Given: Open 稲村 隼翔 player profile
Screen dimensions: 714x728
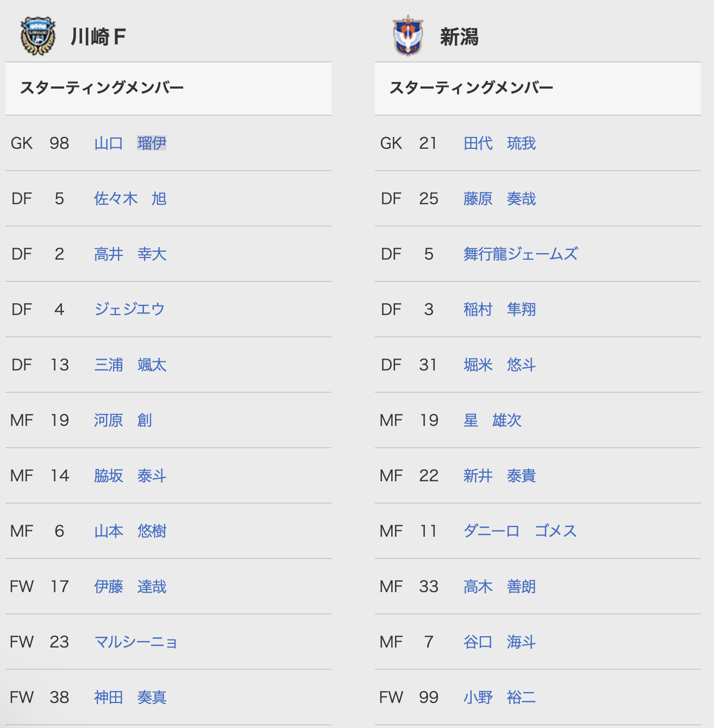Looking at the screenshot, I should (500, 310).
